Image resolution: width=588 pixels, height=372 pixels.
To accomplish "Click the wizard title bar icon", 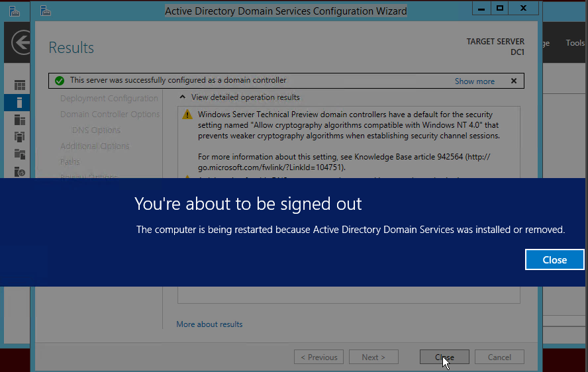I will pyautogui.click(x=46, y=11).
